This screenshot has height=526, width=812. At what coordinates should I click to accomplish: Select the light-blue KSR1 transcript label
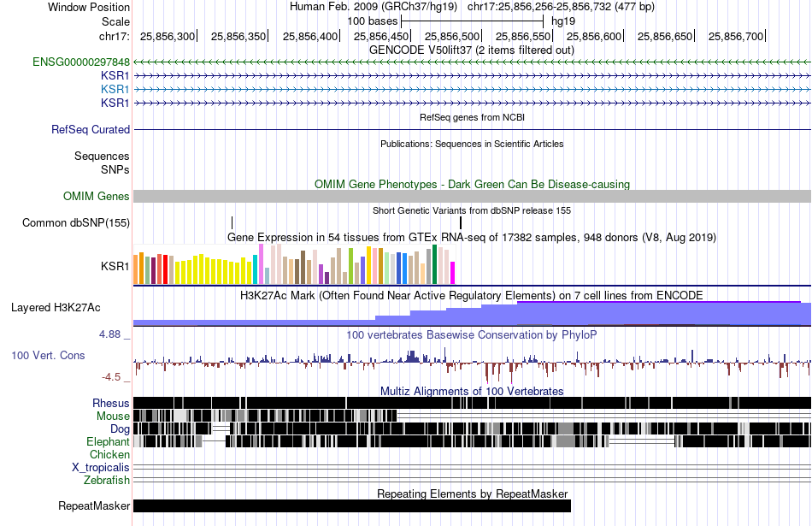click(115, 89)
